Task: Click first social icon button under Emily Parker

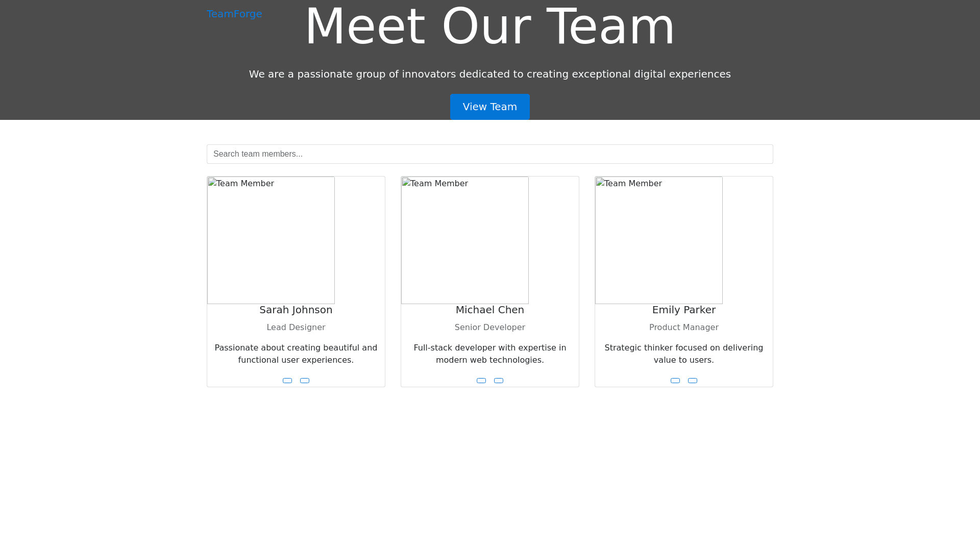Action: 675,381
